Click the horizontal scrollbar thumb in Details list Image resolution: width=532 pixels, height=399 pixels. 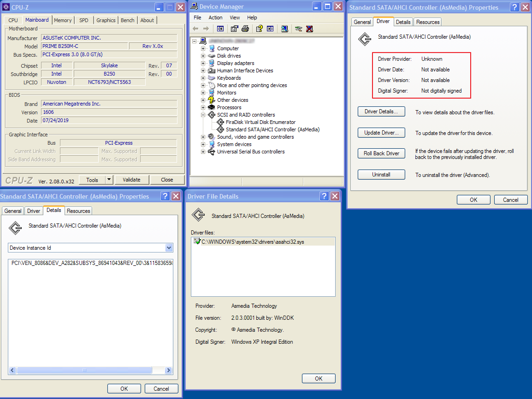point(84,370)
